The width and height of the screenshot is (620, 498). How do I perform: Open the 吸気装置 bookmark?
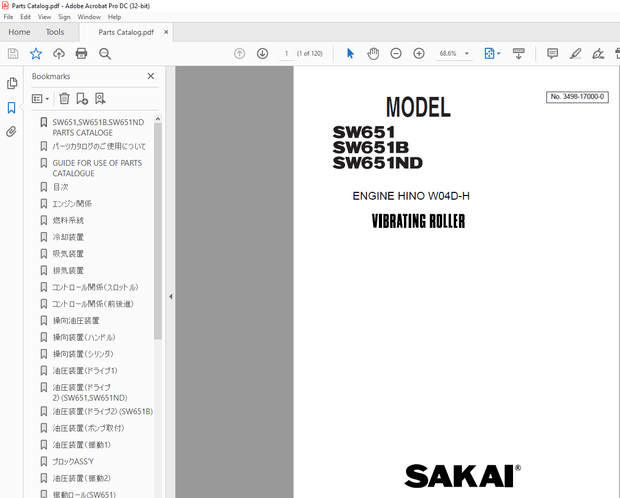68,254
